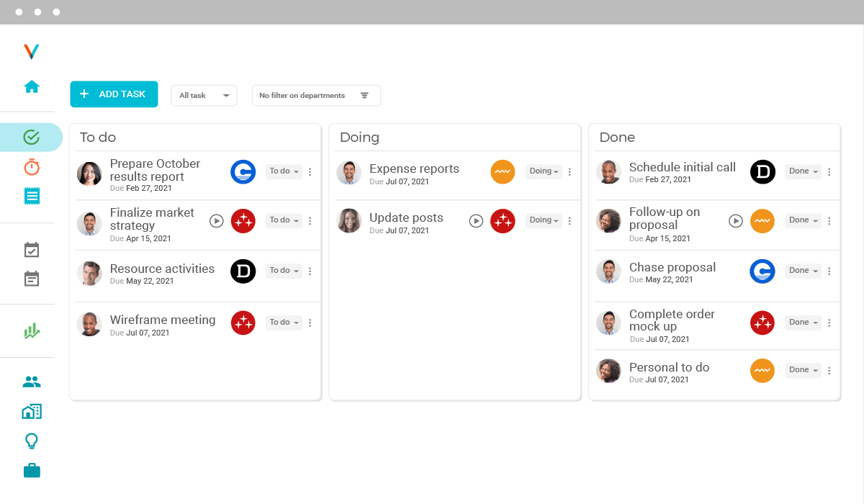Select the Tasks checkmark sidebar icon

[32, 136]
